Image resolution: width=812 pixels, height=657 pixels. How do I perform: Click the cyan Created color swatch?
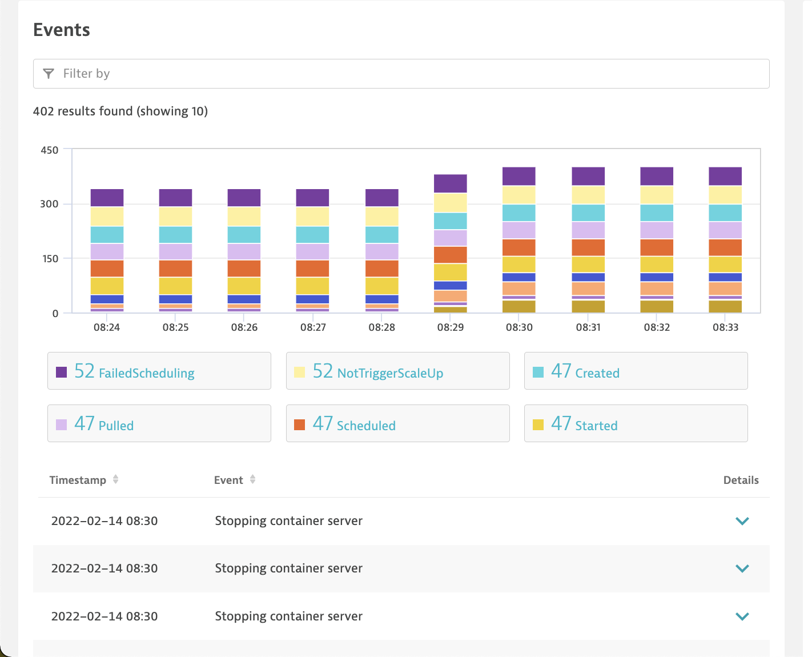[538, 372]
